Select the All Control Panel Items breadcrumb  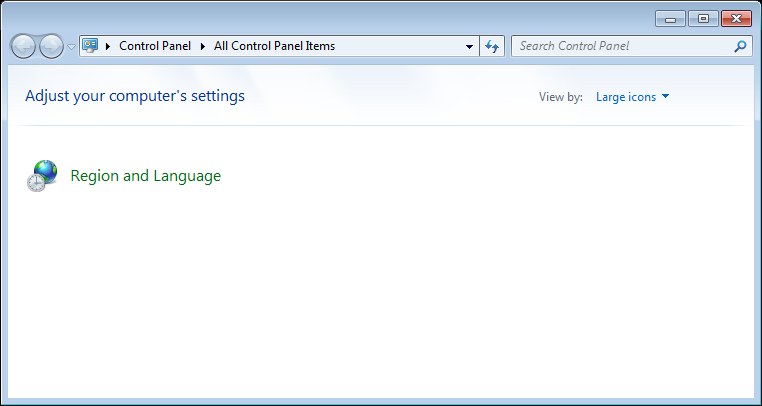click(274, 46)
